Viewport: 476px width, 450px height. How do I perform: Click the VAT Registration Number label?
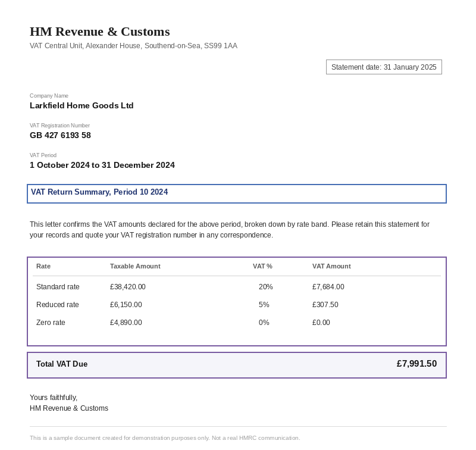(59, 126)
